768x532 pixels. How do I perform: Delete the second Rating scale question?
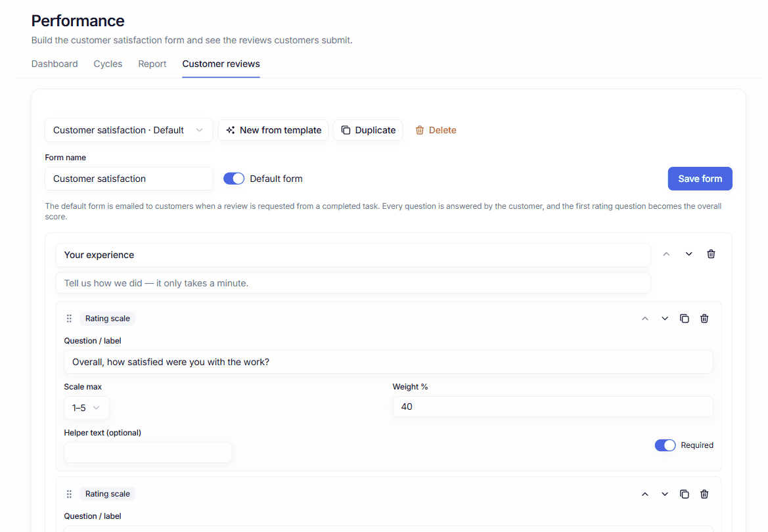[704, 494]
